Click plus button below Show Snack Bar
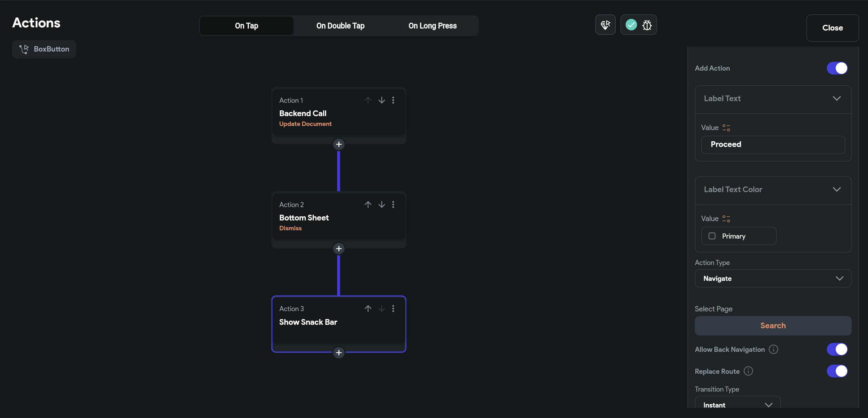Viewport: 868px width, 418px height. (x=339, y=352)
